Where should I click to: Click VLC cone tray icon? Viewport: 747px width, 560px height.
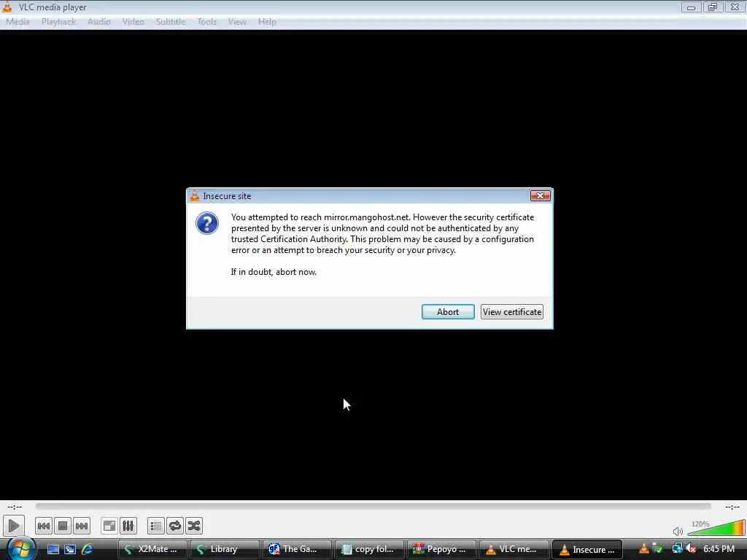pyautogui.click(x=643, y=548)
